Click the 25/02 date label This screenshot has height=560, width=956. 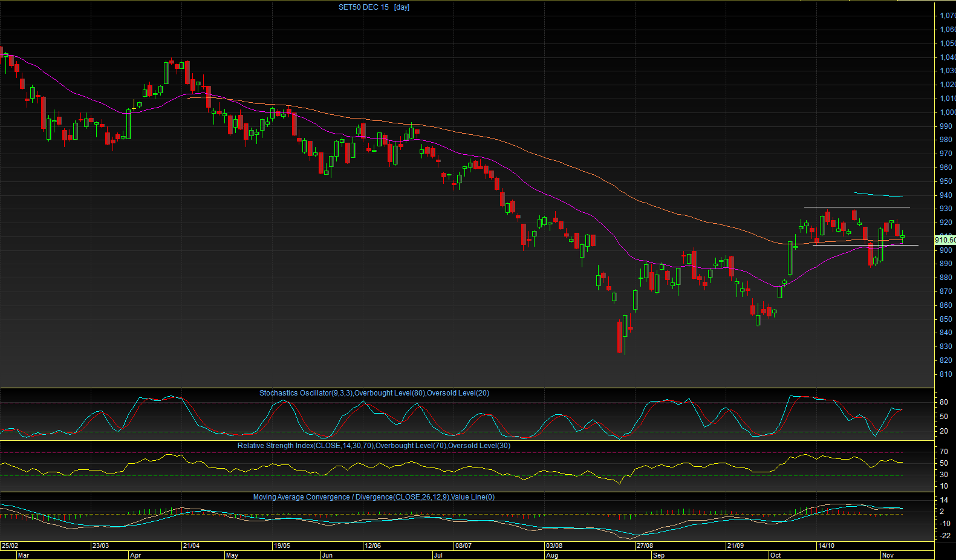pyautogui.click(x=10, y=545)
